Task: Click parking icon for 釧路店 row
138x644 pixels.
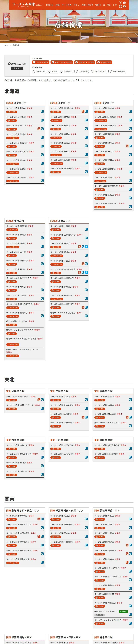Action: (42, 112)
